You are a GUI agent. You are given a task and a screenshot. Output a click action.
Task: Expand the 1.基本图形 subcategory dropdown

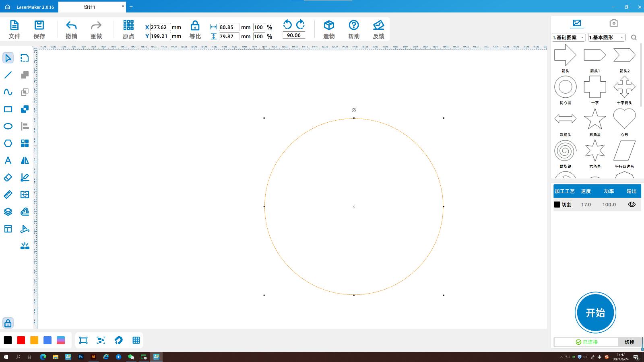click(x=606, y=37)
